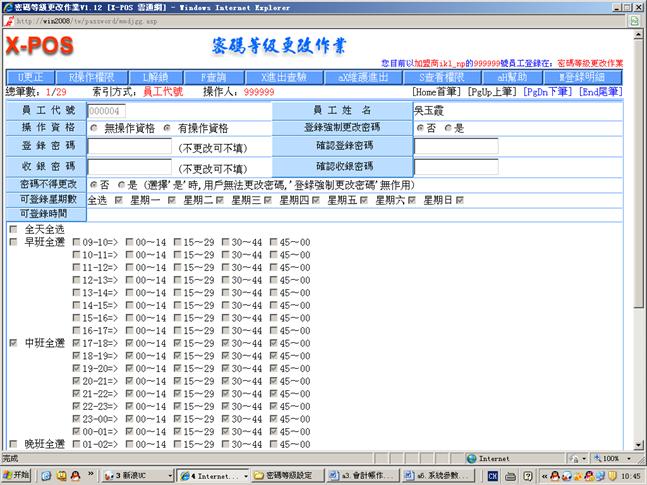Expand the grouped Internet Explorer taskbar button

(x=211, y=475)
